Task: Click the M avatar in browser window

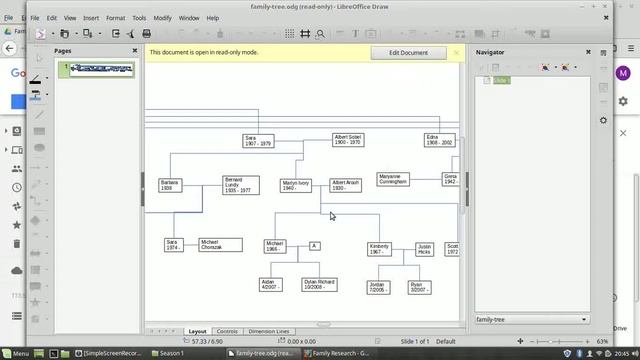Action: coord(623,73)
